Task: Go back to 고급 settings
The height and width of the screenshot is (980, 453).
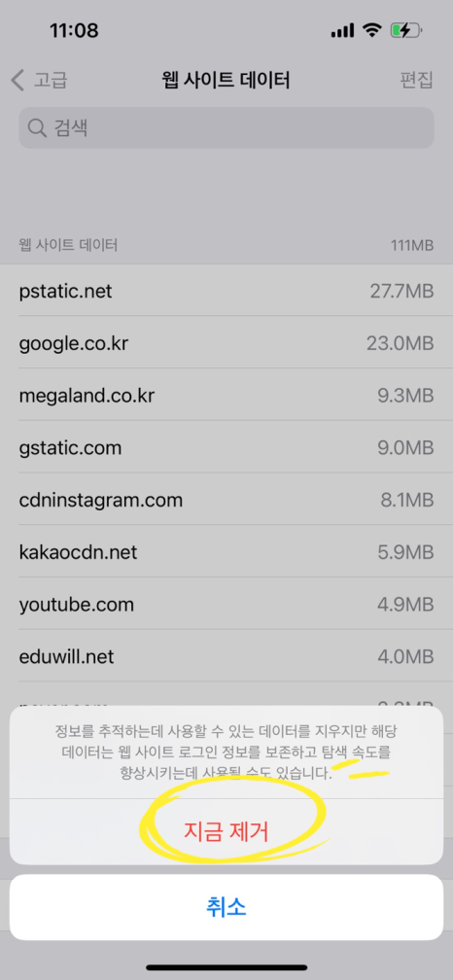Action: 39,81
